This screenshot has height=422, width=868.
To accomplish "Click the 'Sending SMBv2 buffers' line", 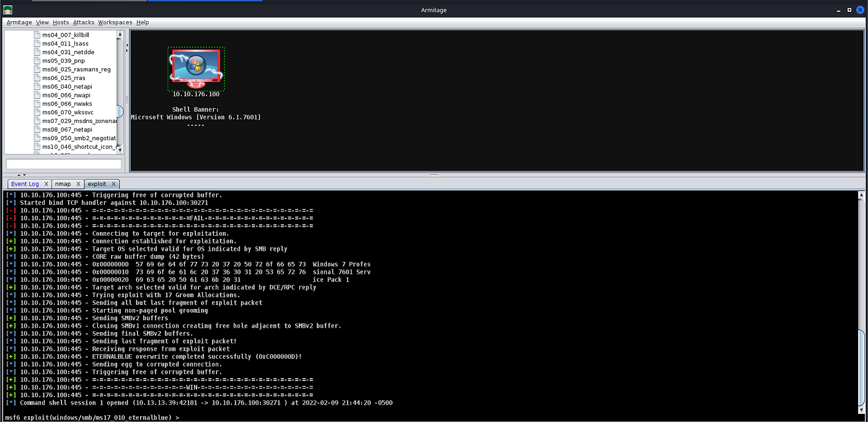I will coord(87,318).
